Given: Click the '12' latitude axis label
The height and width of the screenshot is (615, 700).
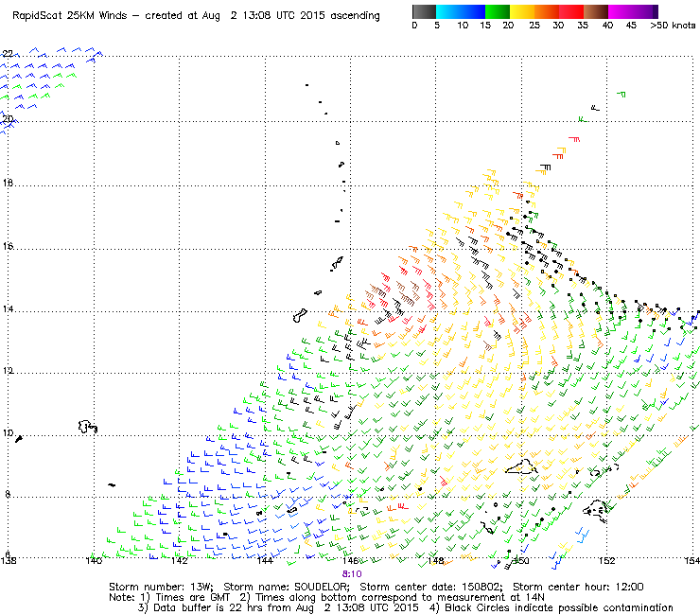Looking at the screenshot, I should click(8, 371).
